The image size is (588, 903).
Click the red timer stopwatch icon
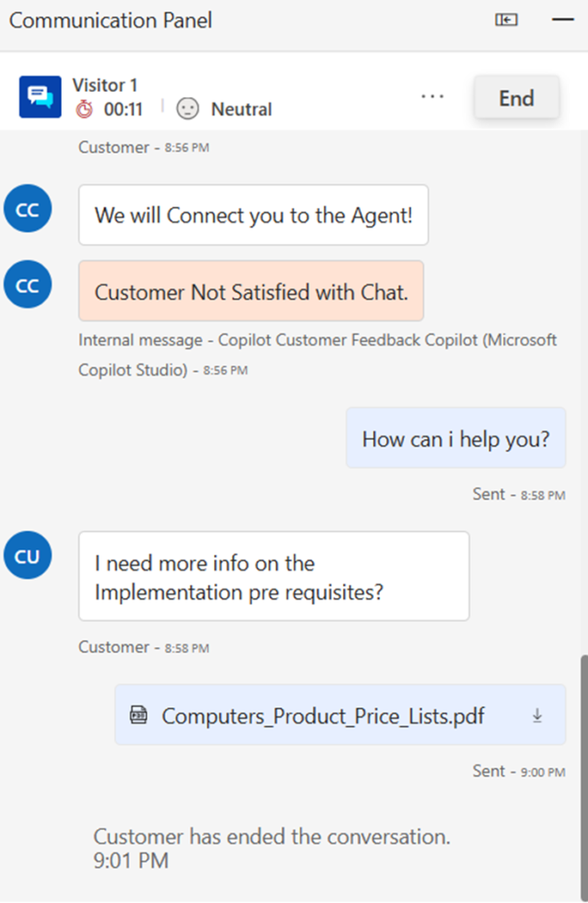point(85,109)
